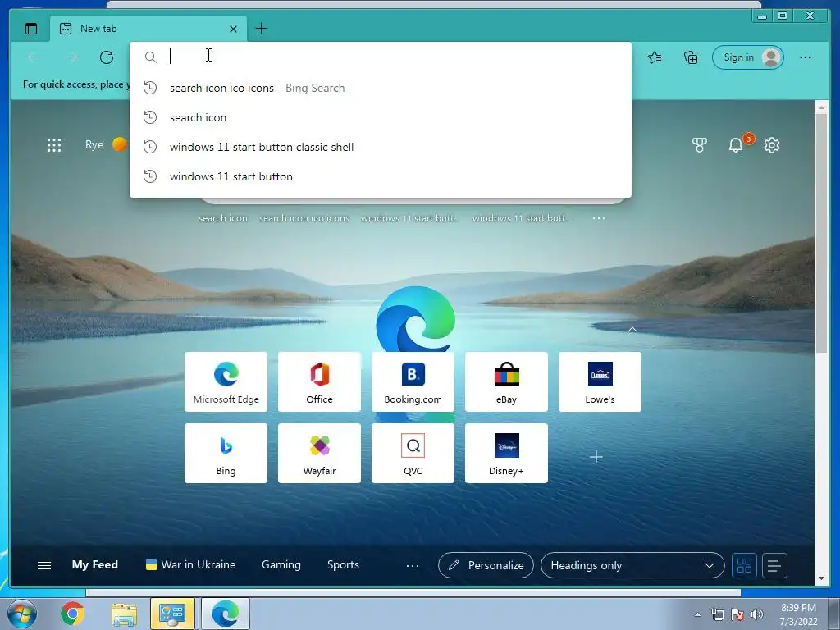The width and height of the screenshot is (840, 630).
Task: Switch to the Gaming feed tab
Action: point(281,564)
